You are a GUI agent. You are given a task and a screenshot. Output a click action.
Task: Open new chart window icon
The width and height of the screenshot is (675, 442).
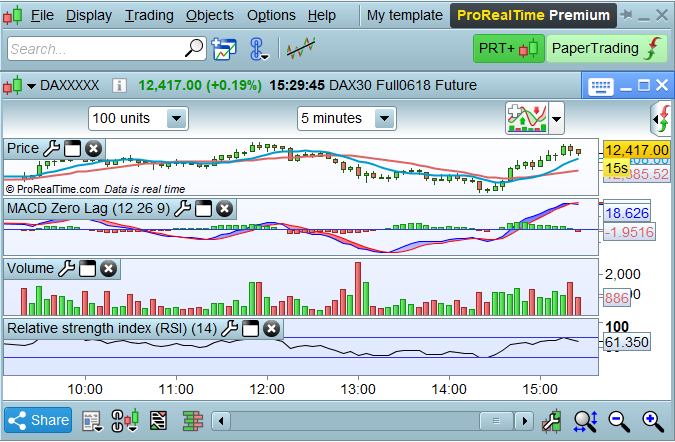tap(224, 49)
